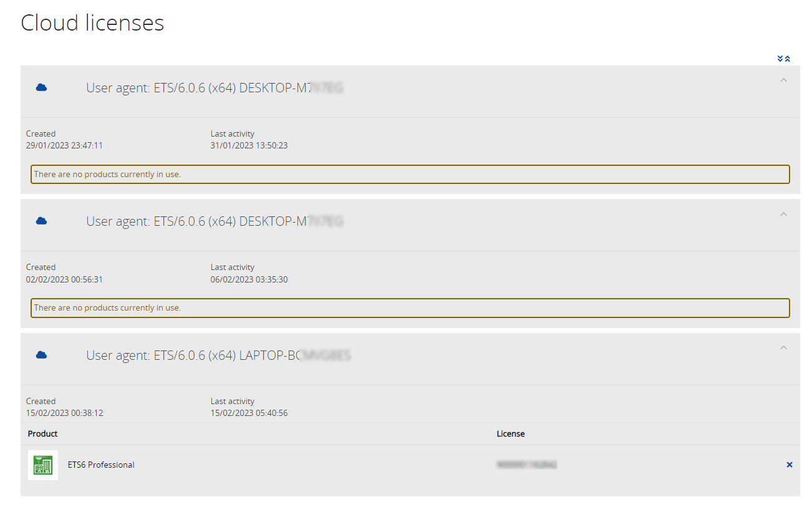The height and width of the screenshot is (507, 812).
Task: Release the ETS6 Professional license via blue X
Action: point(789,465)
